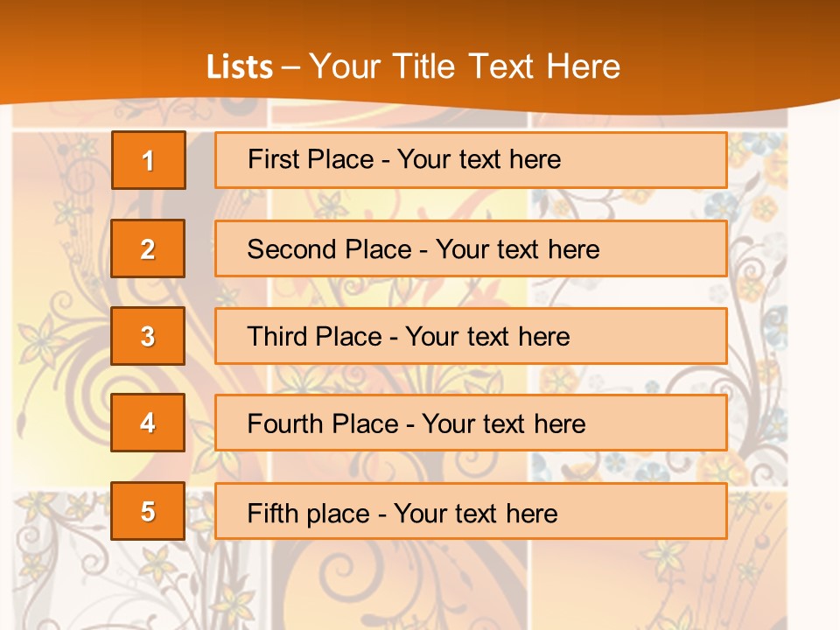
Task: Click the Second Place text bar
Action: point(471,248)
